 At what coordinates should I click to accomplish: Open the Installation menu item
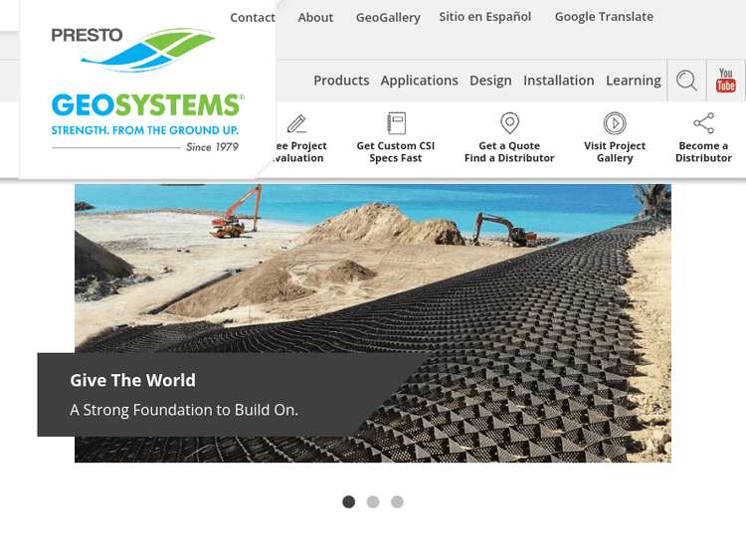point(559,81)
